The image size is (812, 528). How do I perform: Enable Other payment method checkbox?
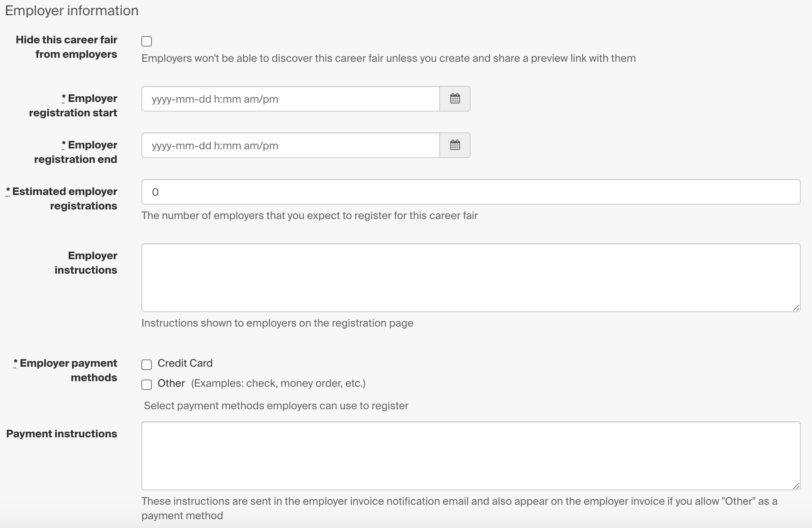[147, 384]
